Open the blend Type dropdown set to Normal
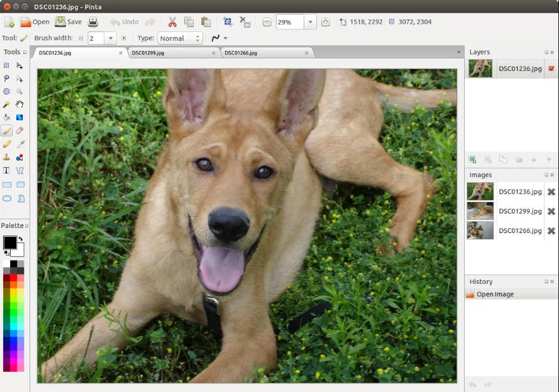Viewport: 559px width, 392px height. tap(180, 38)
